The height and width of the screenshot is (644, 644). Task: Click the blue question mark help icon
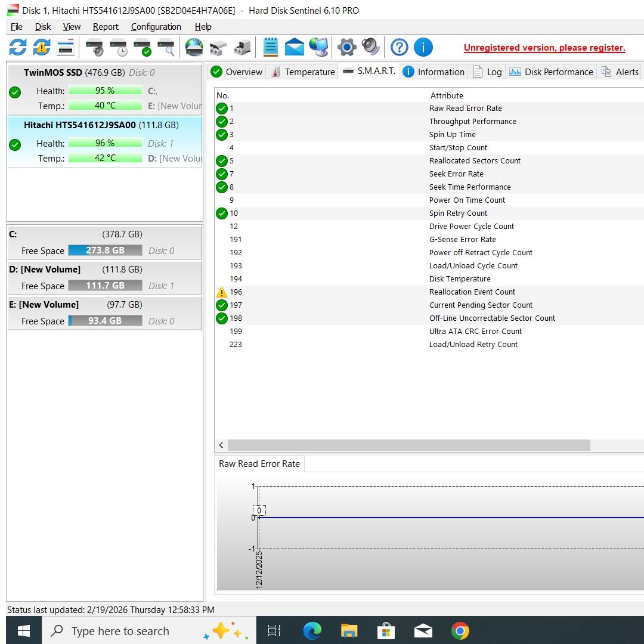(x=399, y=47)
